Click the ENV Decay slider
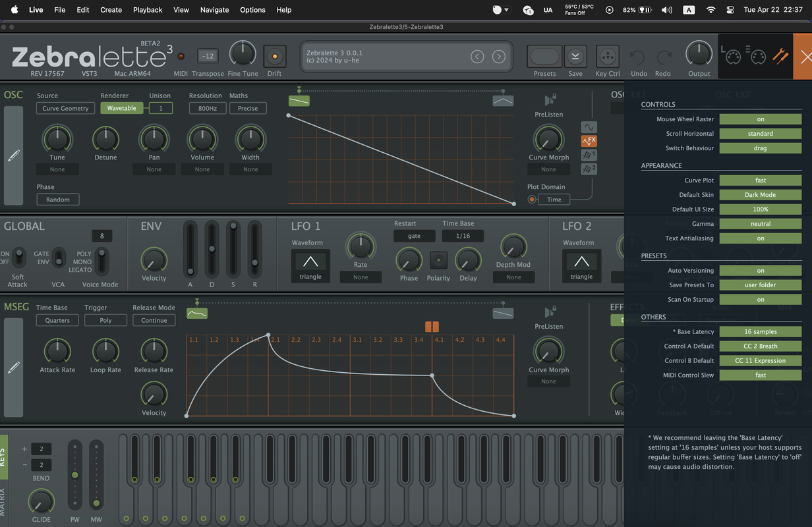 (212, 249)
